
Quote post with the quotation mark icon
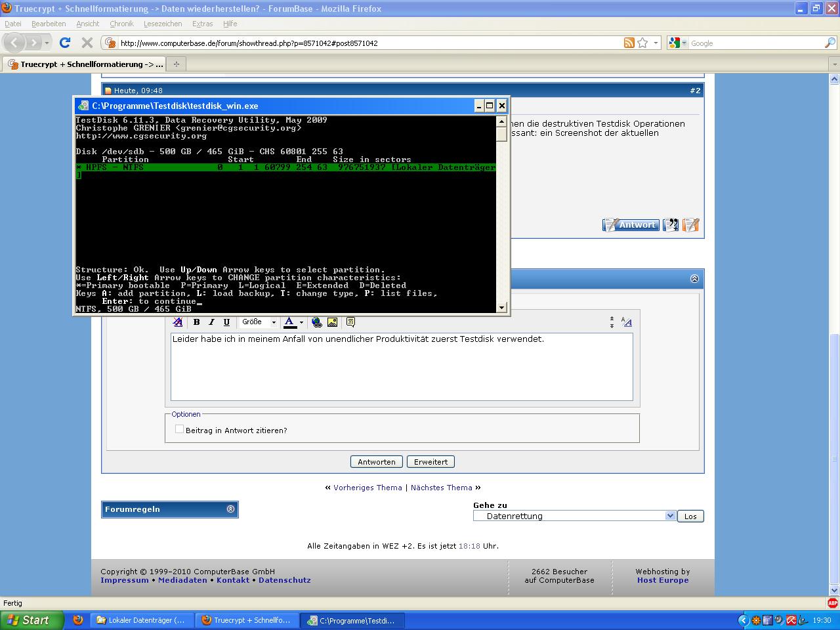click(x=671, y=225)
